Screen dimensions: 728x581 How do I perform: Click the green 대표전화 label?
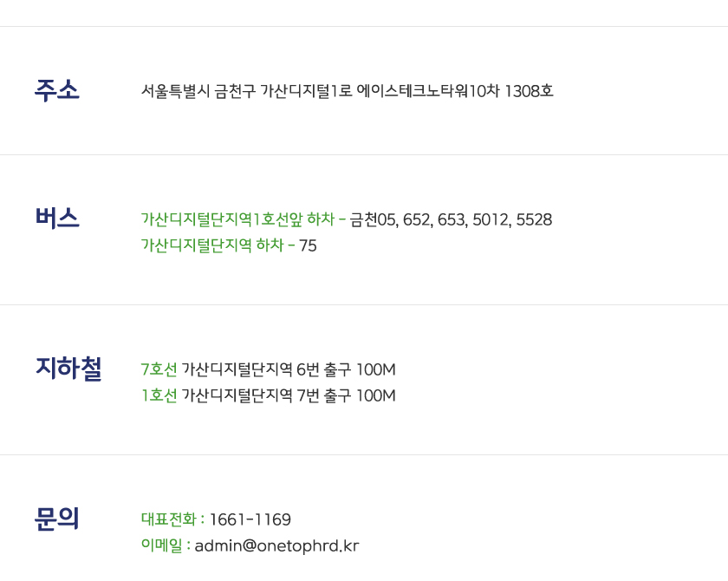pyautogui.click(x=169, y=519)
